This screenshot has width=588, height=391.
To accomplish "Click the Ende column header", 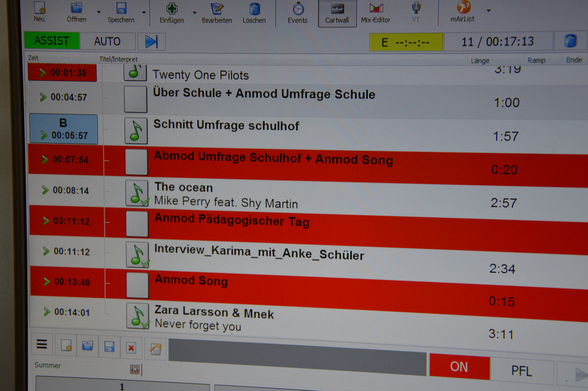I will (x=574, y=60).
